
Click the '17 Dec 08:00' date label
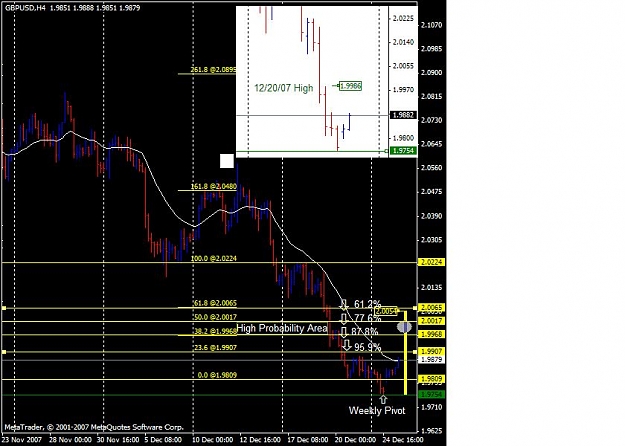[x=308, y=440]
